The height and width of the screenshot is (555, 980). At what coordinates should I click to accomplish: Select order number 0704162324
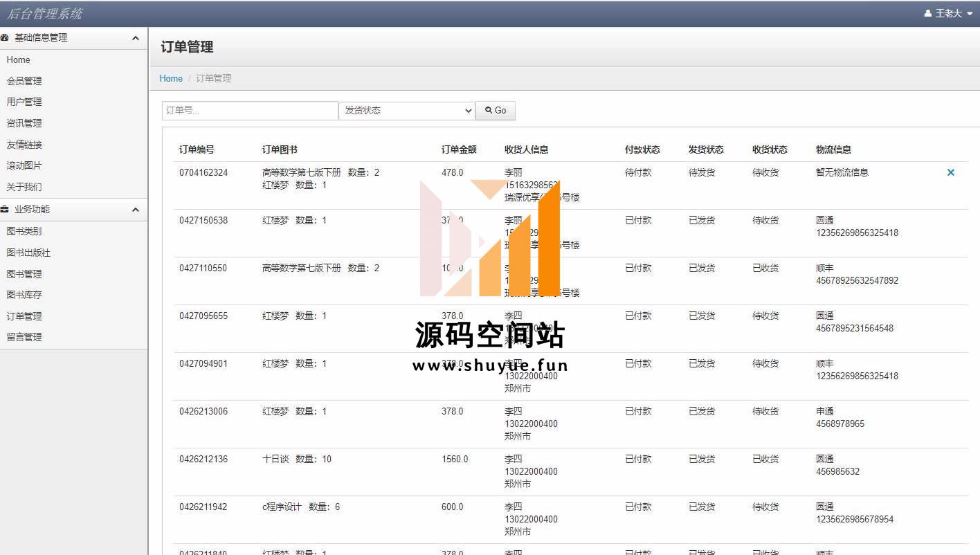pyautogui.click(x=203, y=172)
